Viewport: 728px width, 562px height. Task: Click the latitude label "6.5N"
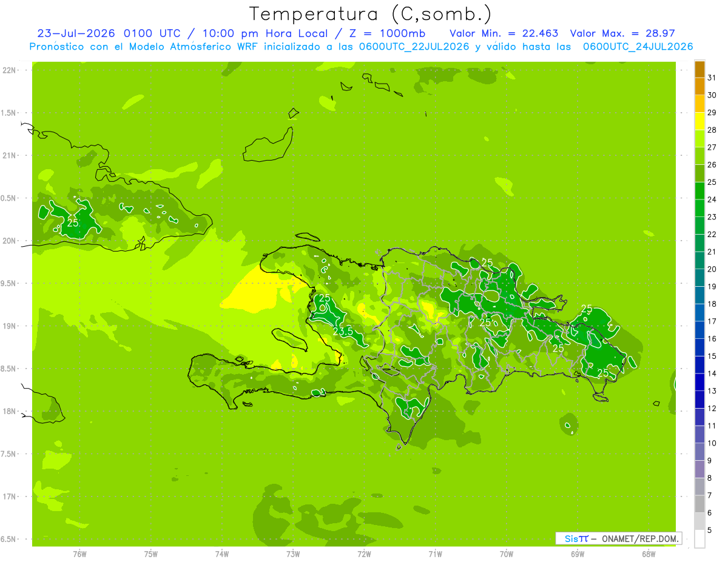click(x=9, y=540)
